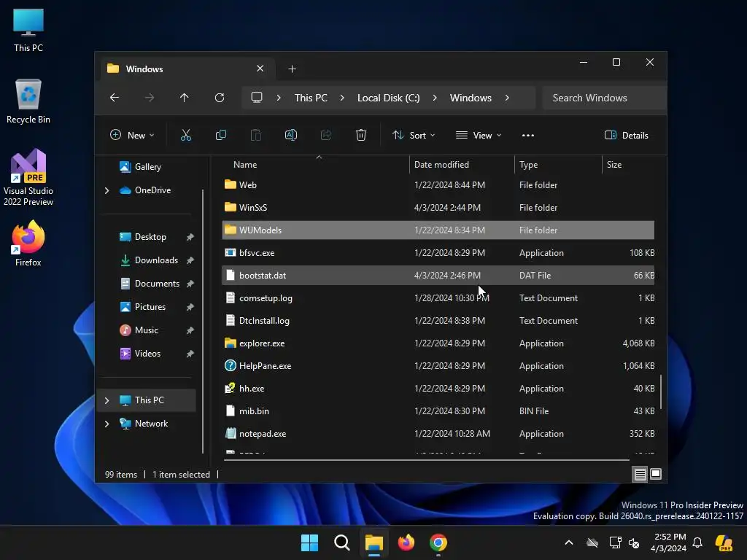This screenshot has height=560, width=747.
Task: Click the Share icon in toolbar
Action: pyautogui.click(x=326, y=135)
